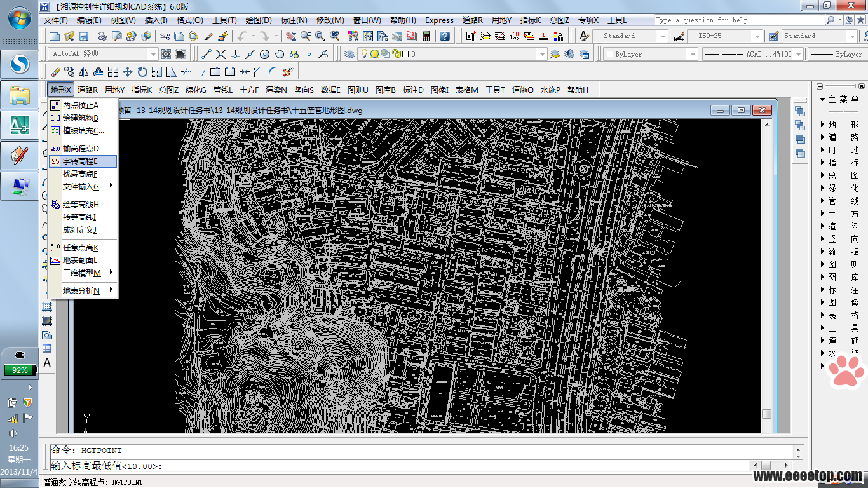Image resolution: width=868 pixels, height=488 pixels.
Task: Click the Save floppy disk icon
Action: pos(85,36)
